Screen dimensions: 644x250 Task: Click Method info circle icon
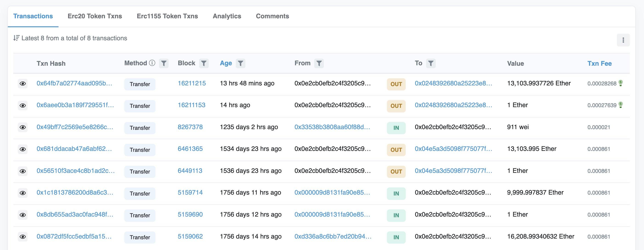(152, 63)
